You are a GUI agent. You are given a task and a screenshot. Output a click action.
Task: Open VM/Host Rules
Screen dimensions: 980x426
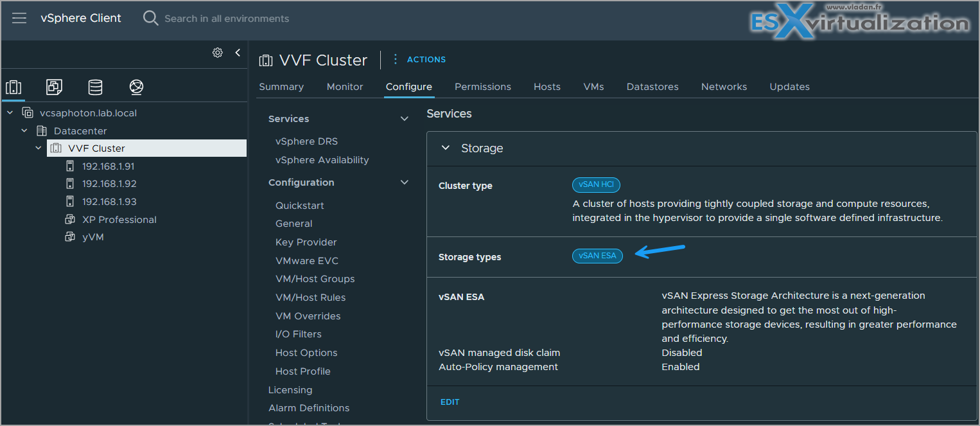pyautogui.click(x=311, y=297)
